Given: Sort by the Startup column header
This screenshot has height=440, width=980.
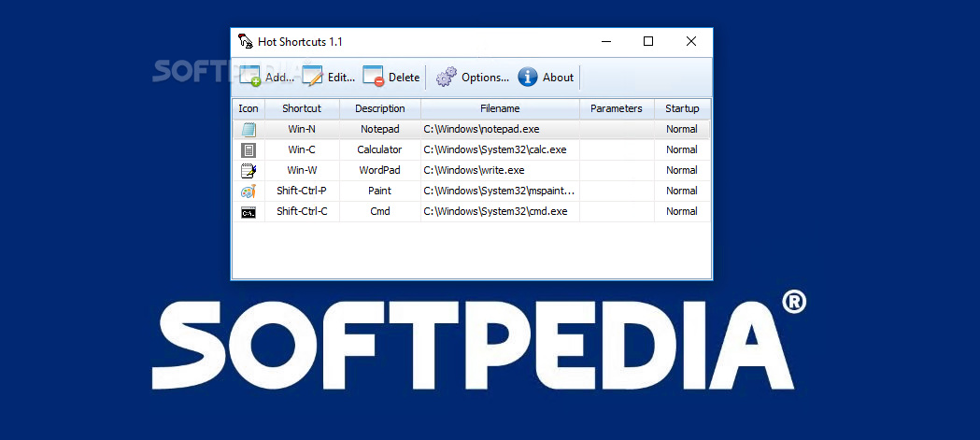Looking at the screenshot, I should (x=682, y=108).
